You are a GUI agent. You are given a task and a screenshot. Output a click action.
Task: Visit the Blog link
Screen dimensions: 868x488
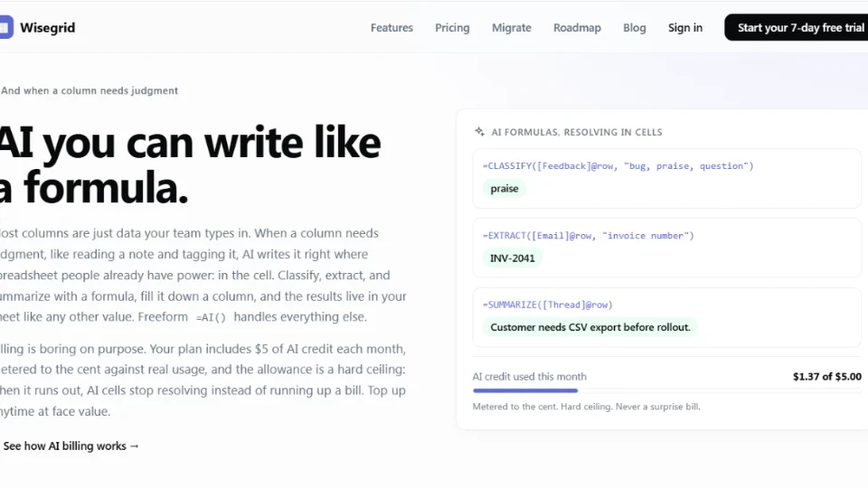[634, 28]
